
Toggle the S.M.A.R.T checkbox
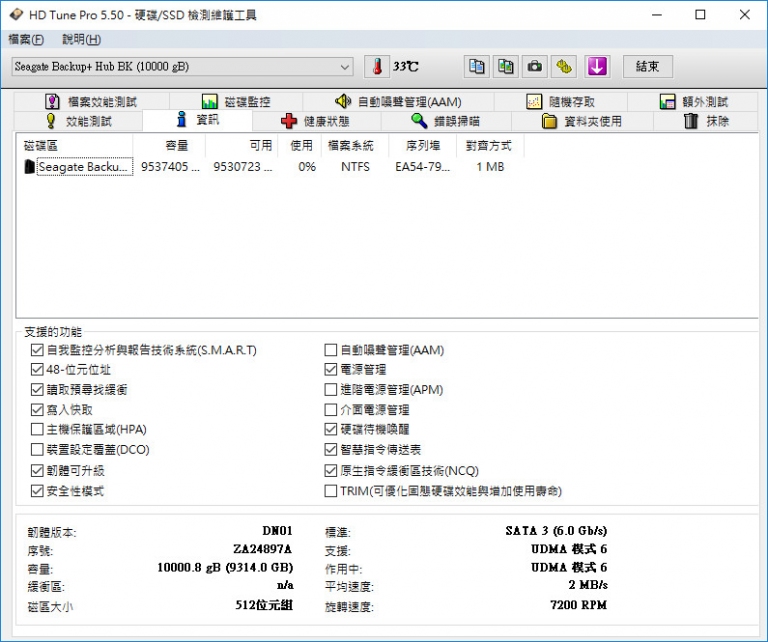(37, 350)
